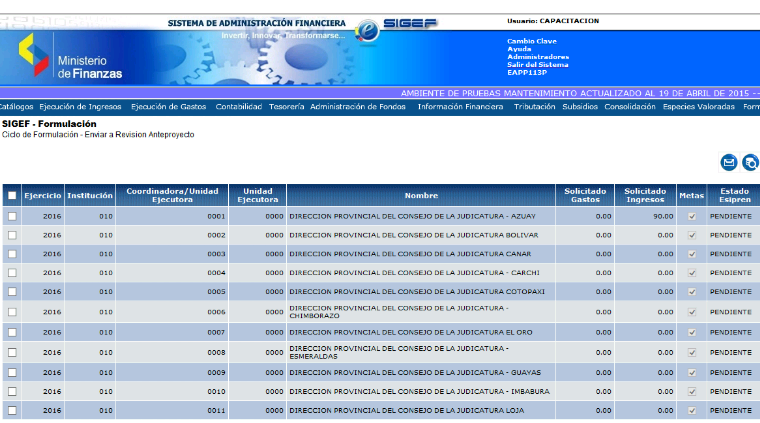Check the row checkbox for LOJA
Image resolution: width=760 pixels, height=423 pixels.
point(12,410)
